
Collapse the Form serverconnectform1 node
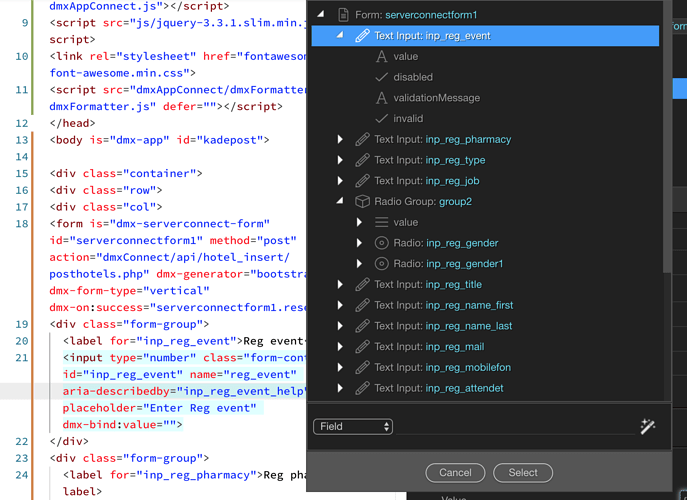tap(321, 14)
